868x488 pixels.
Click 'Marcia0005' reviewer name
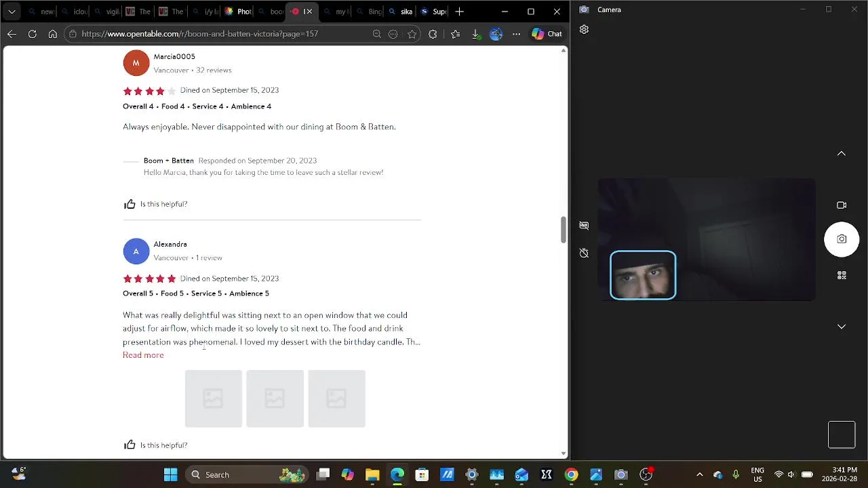click(x=174, y=57)
